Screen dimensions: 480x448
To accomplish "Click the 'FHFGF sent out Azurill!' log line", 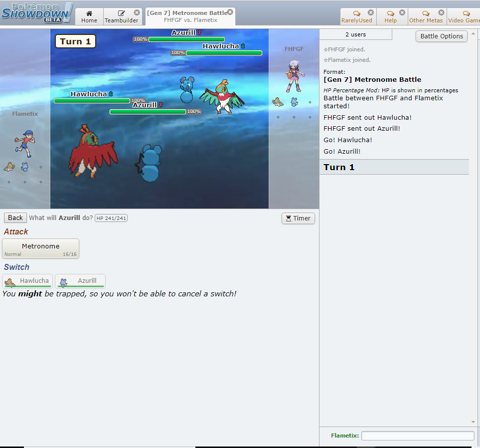I will (361, 128).
